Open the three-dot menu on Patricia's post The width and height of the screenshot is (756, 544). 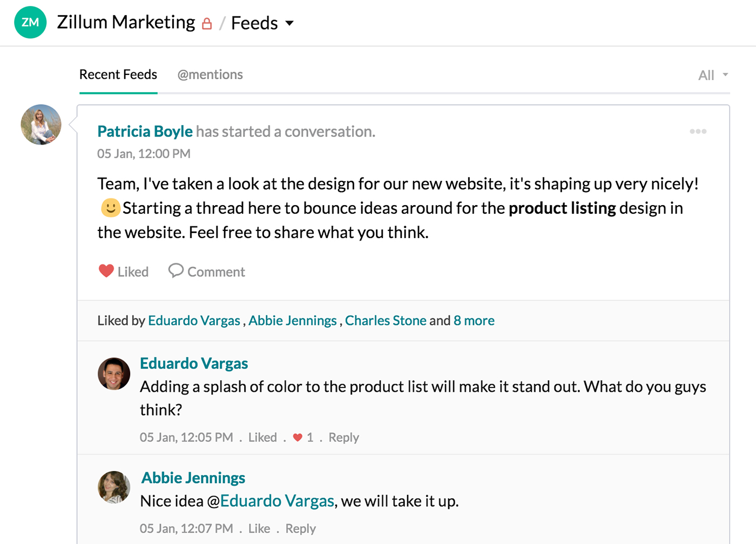tap(698, 131)
